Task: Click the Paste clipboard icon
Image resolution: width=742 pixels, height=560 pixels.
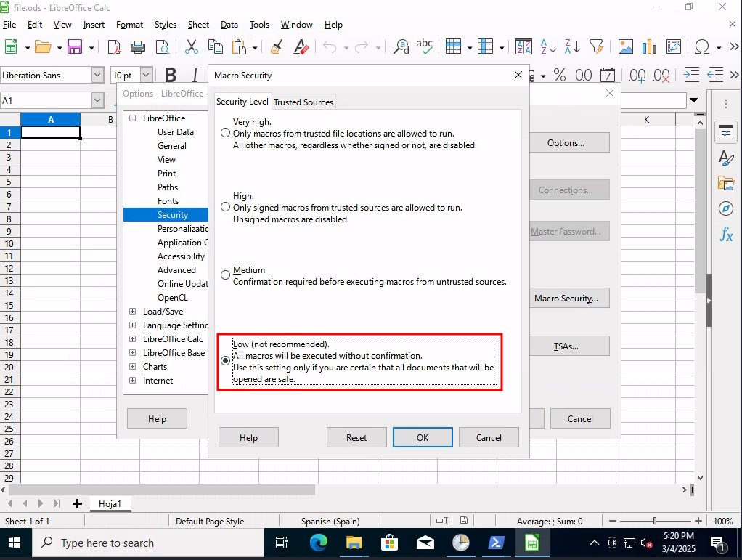Action: click(x=240, y=47)
